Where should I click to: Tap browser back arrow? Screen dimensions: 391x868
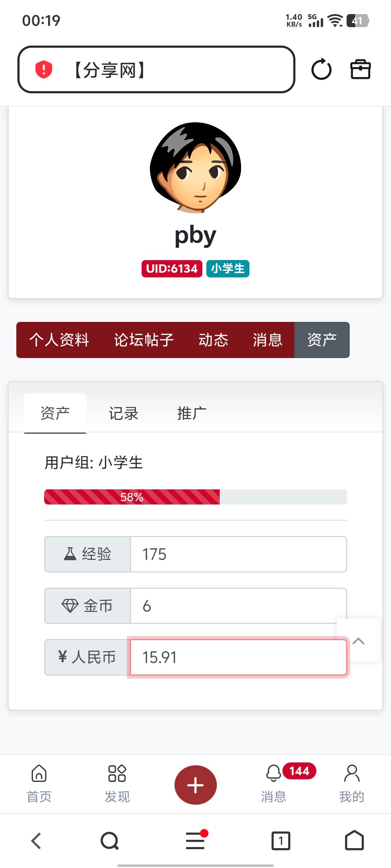[x=36, y=841]
